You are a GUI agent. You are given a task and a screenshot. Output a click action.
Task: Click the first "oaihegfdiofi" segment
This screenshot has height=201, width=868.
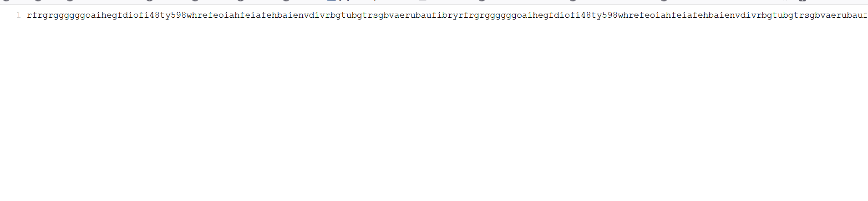(x=117, y=15)
